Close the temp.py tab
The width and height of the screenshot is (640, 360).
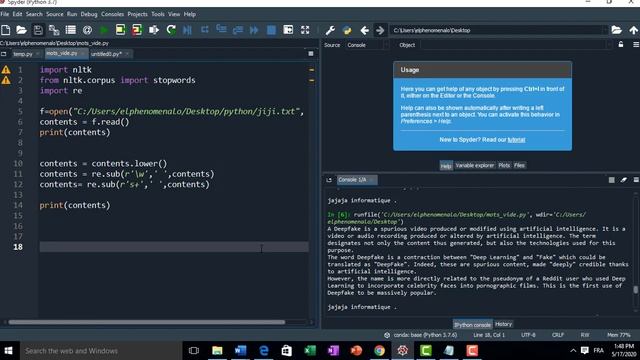[38, 54]
